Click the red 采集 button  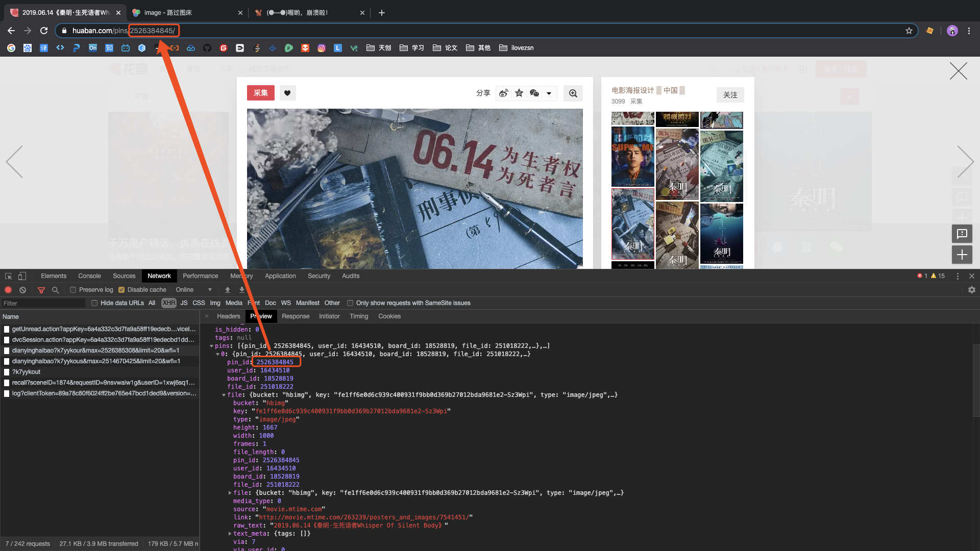coord(260,93)
